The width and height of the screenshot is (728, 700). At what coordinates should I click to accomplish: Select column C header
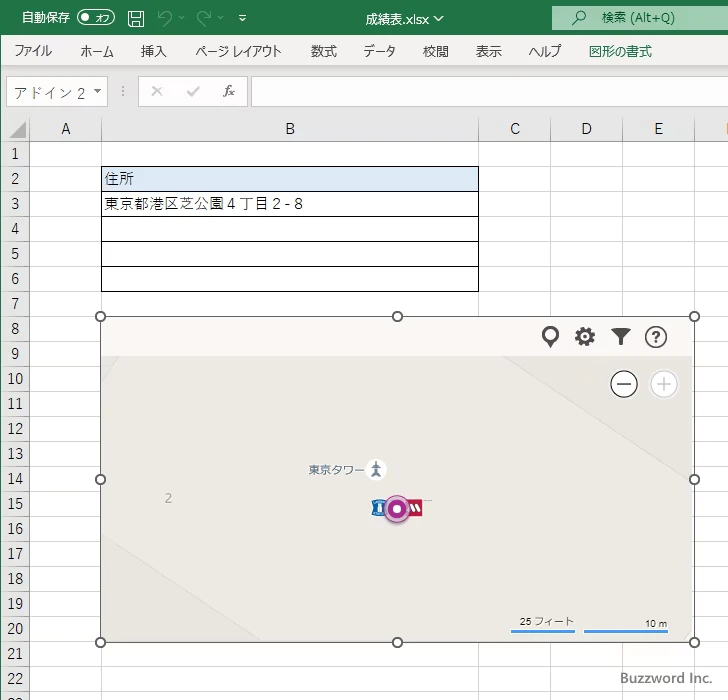point(514,129)
